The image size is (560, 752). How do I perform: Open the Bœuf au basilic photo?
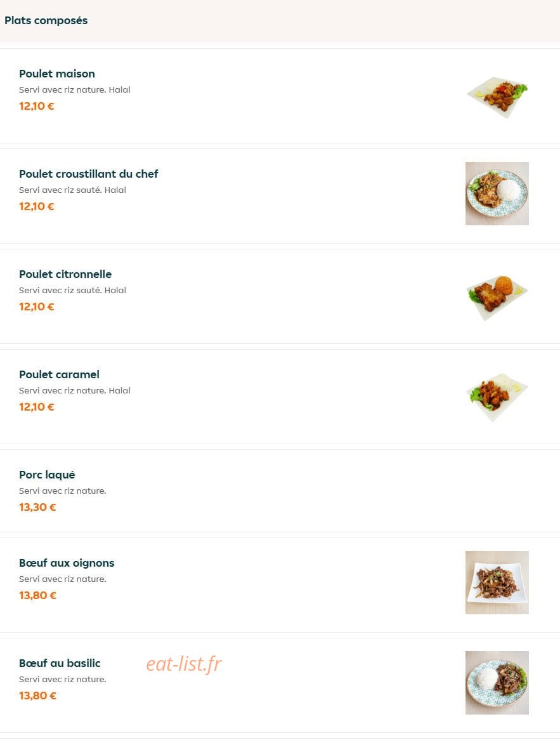tap(497, 682)
